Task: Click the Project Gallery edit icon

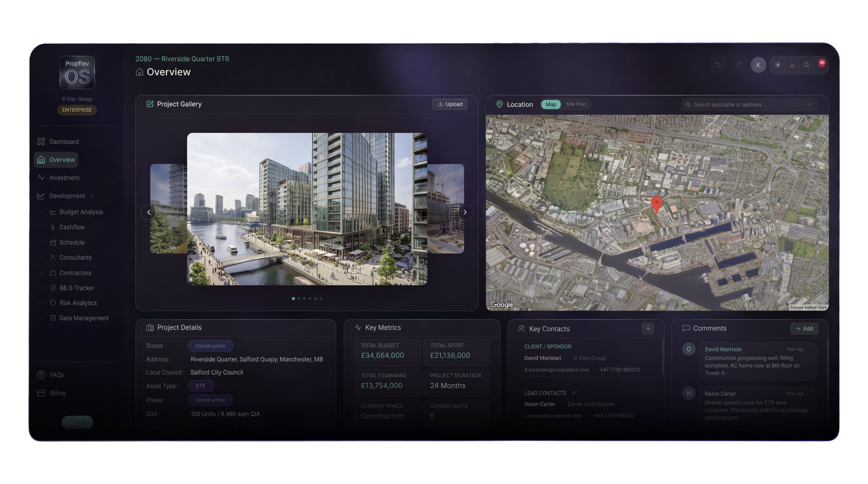Action: (150, 104)
